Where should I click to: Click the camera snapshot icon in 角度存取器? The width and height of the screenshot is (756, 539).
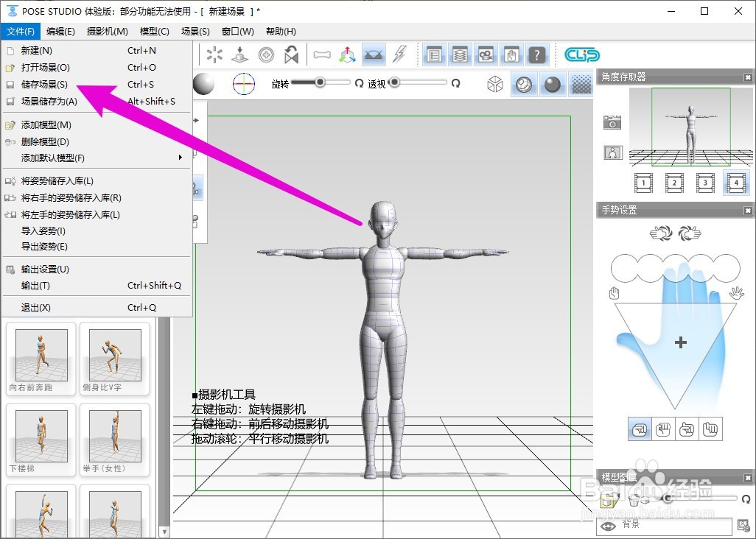click(x=612, y=122)
